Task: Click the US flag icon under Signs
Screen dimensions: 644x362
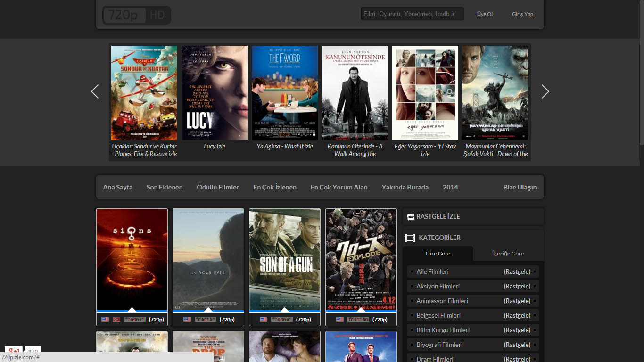Action: pyautogui.click(x=105, y=319)
